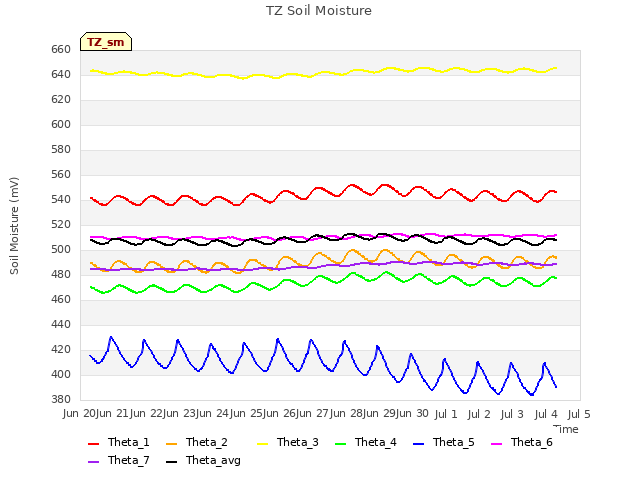Click the red Theta_1 legend color marker
The image size is (640, 480).
coord(93,443)
